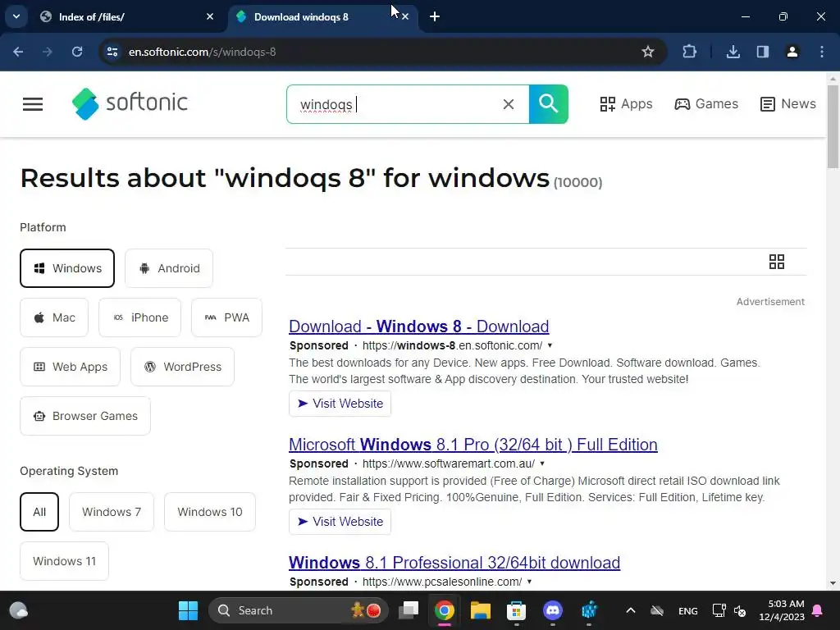
Task: Open Microsoft Store from the taskbar
Action: pos(517,610)
